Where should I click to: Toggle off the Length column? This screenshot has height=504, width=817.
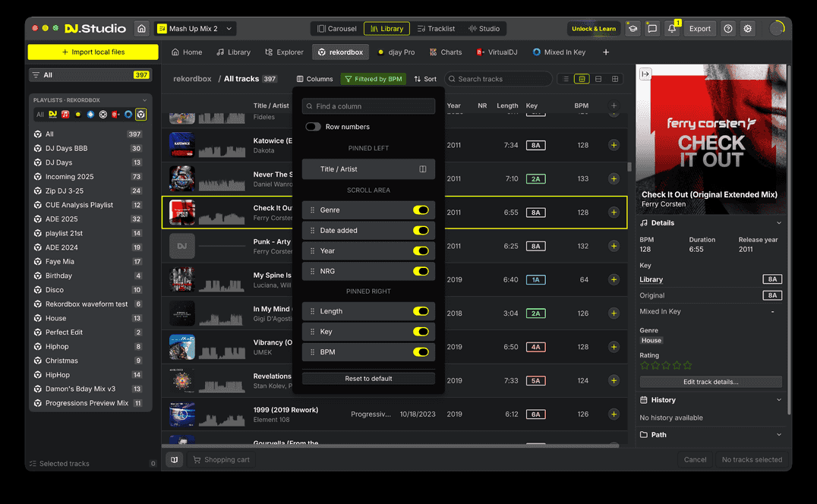421,311
